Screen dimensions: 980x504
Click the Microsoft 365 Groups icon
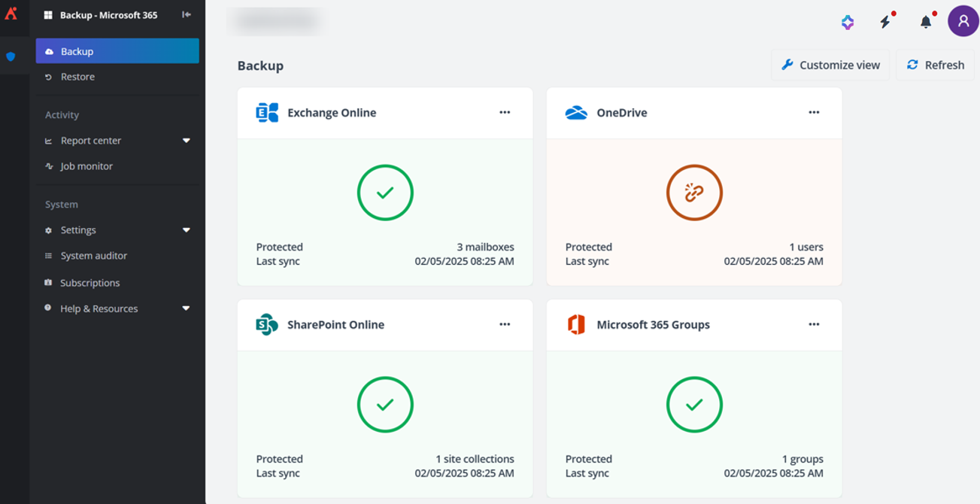tap(575, 324)
